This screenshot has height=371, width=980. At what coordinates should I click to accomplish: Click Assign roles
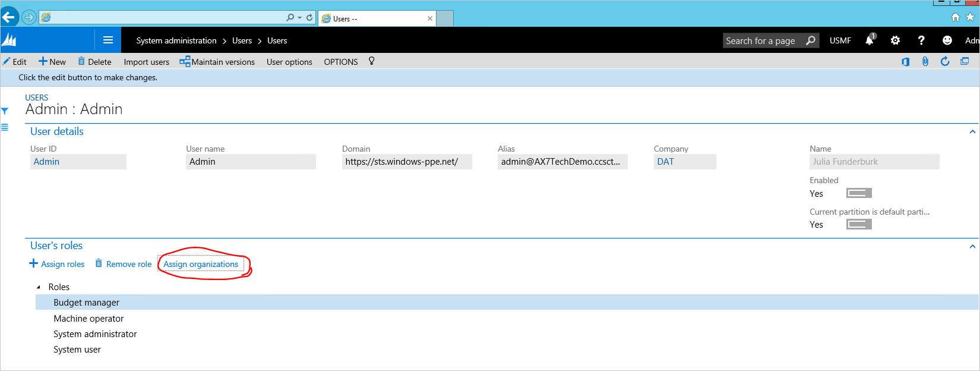point(57,264)
